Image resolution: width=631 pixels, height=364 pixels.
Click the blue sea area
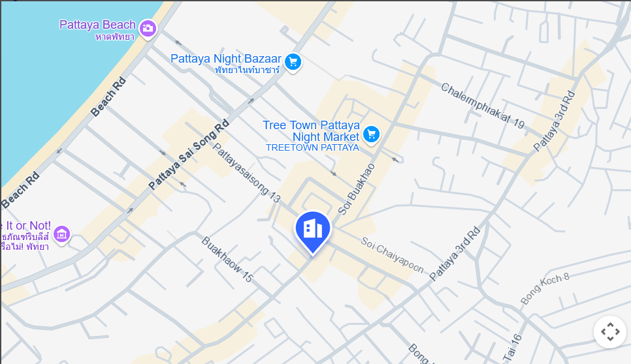[52, 80]
